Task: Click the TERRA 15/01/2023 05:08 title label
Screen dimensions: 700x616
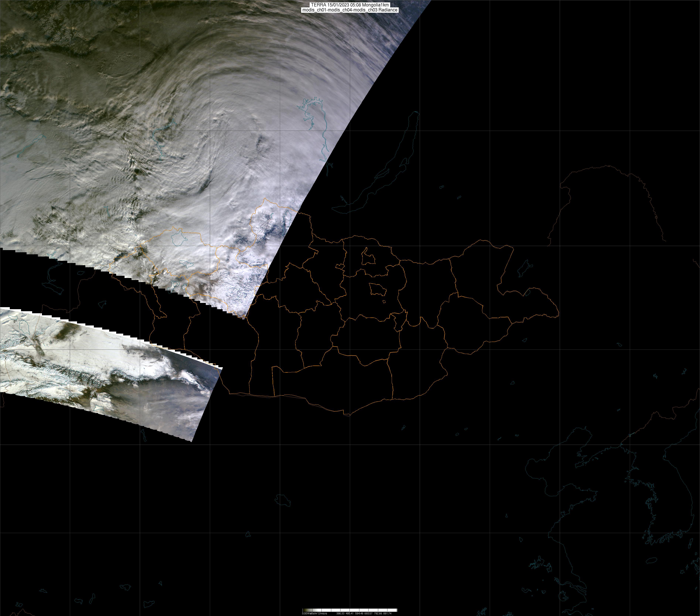Action: 350,5
